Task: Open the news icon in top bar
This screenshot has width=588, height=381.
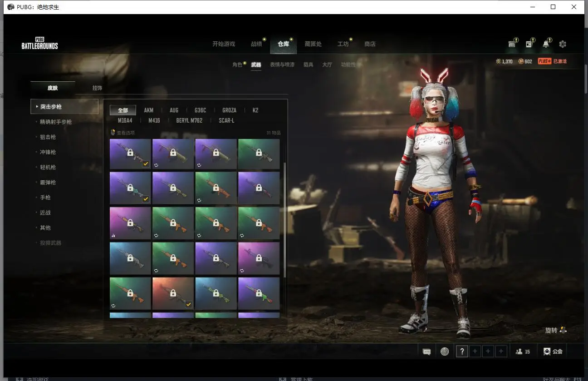Action: 529,44
